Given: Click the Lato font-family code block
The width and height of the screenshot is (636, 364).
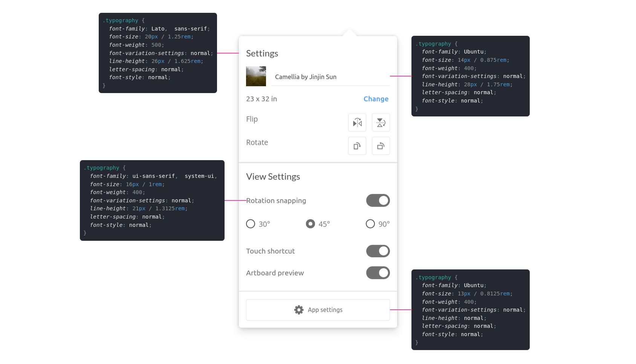Looking at the screenshot, I should [x=157, y=53].
